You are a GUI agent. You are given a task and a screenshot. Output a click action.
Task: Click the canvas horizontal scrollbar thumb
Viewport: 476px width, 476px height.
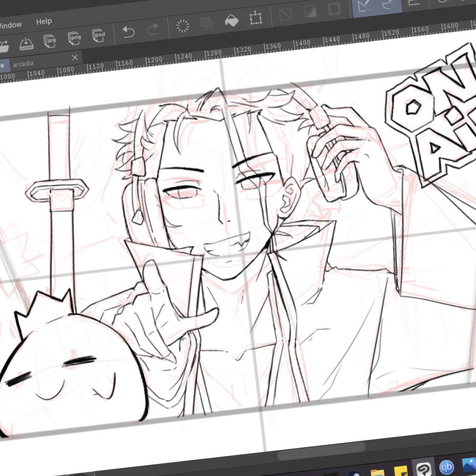click(x=322, y=451)
